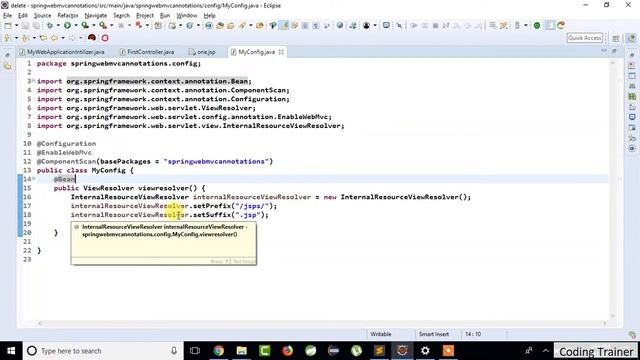Image resolution: width=640 pixels, height=360 pixels.
Task: Click the green grid icon in right sidebar
Action: coord(632,97)
